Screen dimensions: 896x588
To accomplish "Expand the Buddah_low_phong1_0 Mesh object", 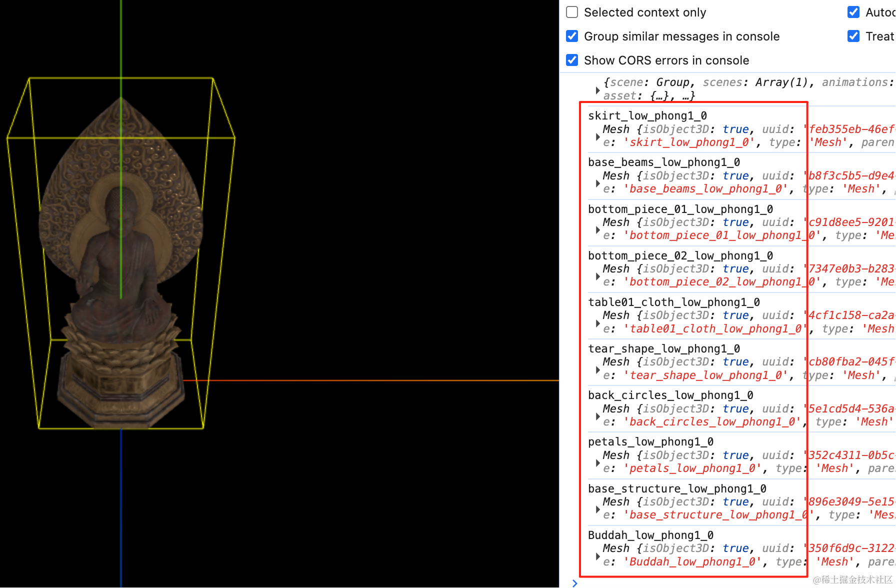I will click(597, 556).
